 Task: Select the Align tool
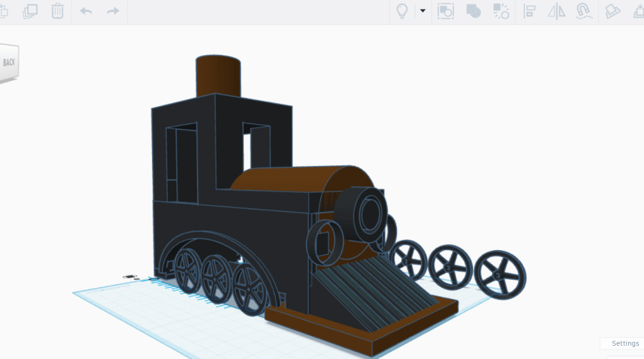click(x=530, y=11)
